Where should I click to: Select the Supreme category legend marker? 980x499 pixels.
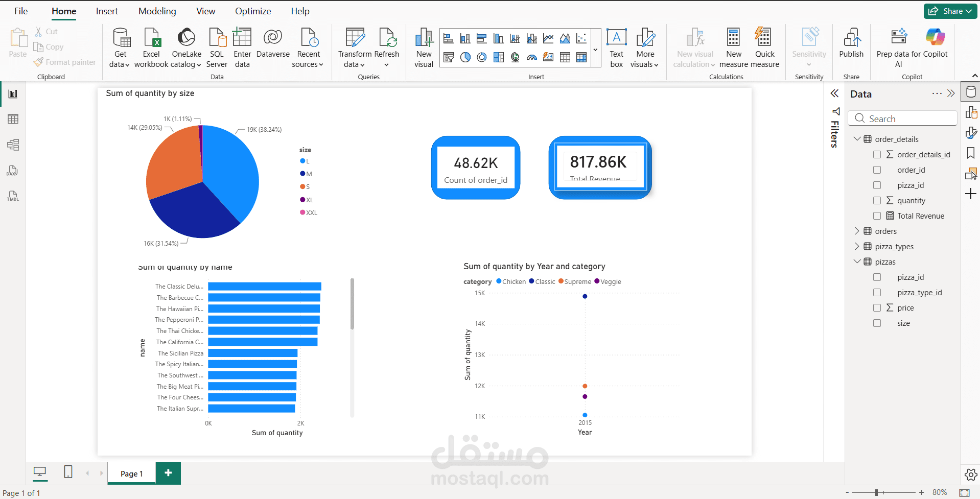click(x=561, y=281)
